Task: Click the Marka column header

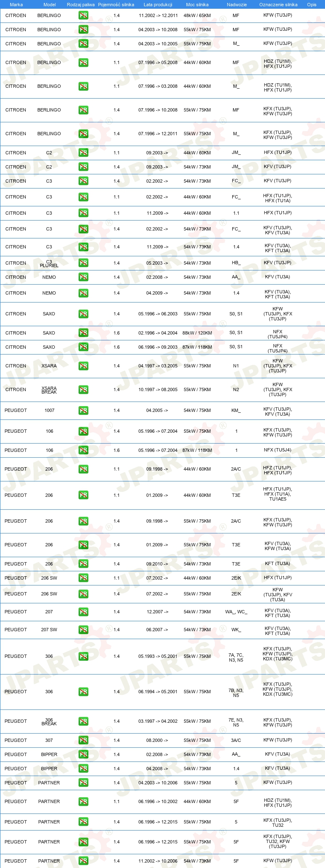Action: pos(16,5)
